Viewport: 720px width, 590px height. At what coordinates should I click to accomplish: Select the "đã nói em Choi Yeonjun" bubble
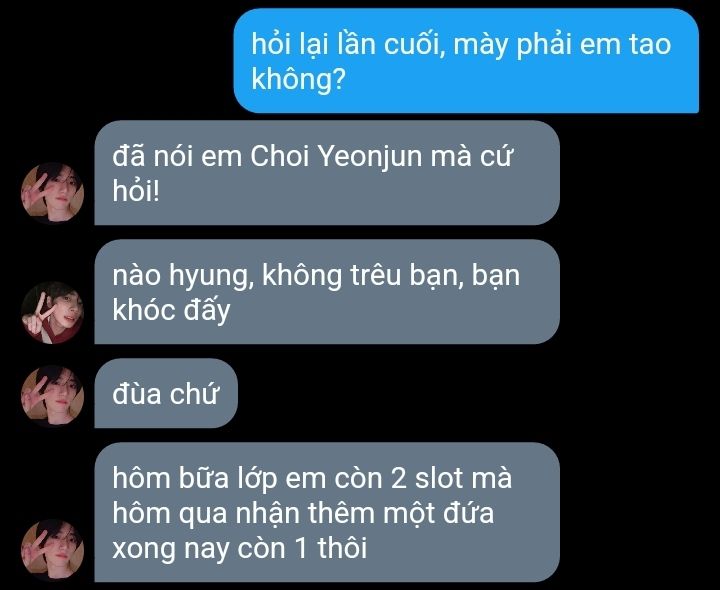[327, 173]
